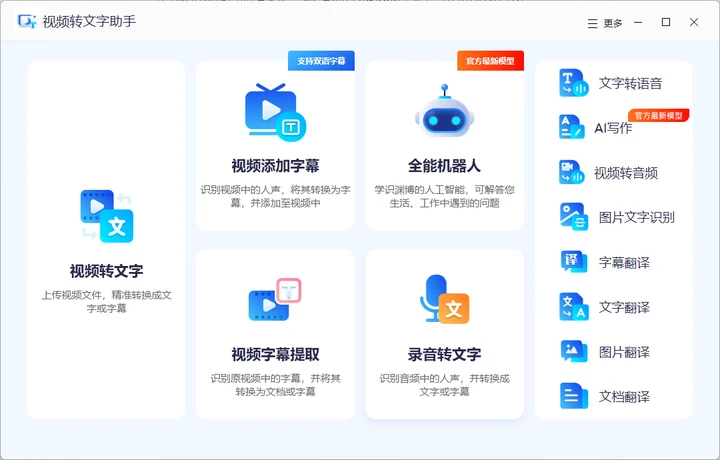Select the 字幕翻译 label
Image resolution: width=720 pixels, height=460 pixels.
[624, 262]
